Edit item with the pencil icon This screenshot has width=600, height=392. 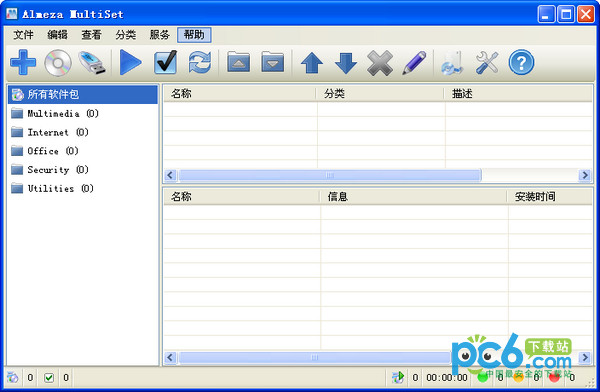(x=414, y=63)
